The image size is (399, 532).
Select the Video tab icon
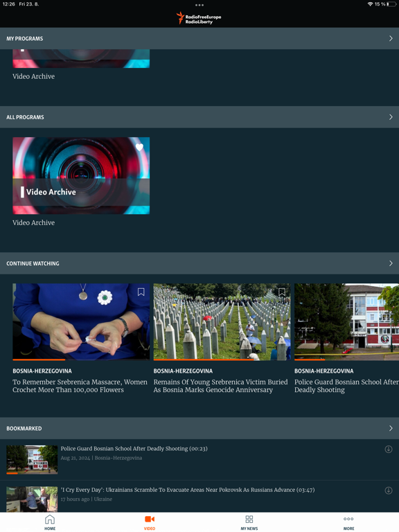click(x=150, y=519)
